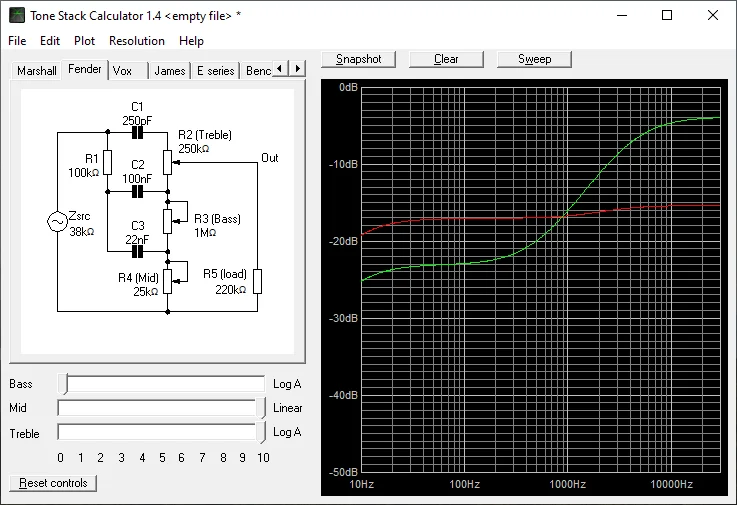This screenshot has height=505, width=737.
Task: Switch to the Marshall tab
Action: click(36, 71)
